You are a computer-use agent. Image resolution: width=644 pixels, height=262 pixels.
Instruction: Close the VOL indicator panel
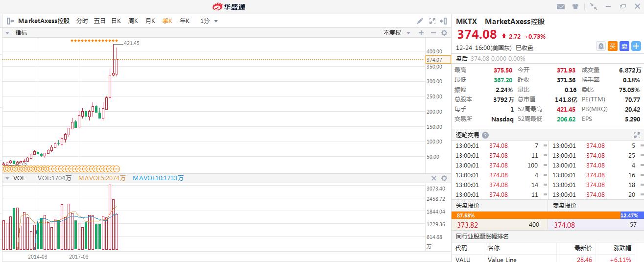[433, 178]
